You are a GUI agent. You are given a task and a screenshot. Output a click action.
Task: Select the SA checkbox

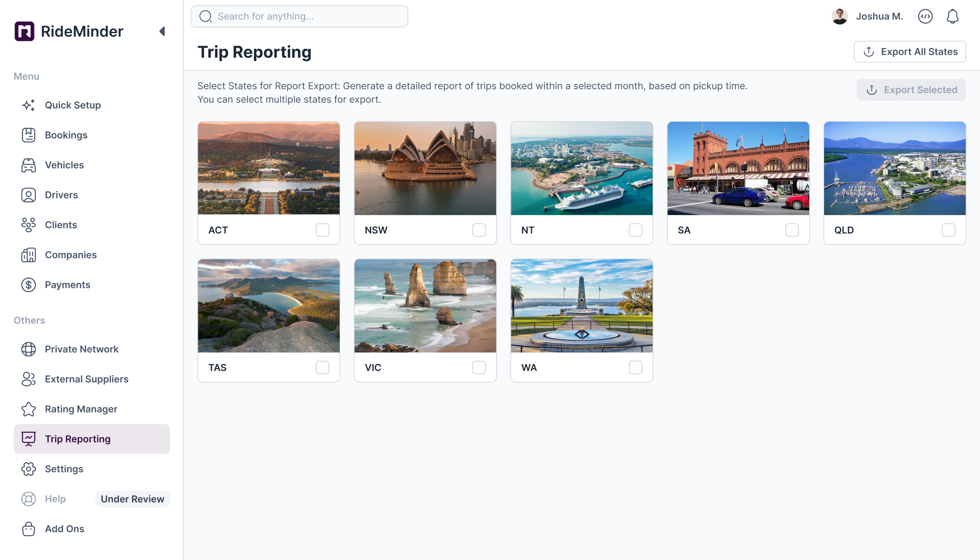pyautogui.click(x=792, y=230)
